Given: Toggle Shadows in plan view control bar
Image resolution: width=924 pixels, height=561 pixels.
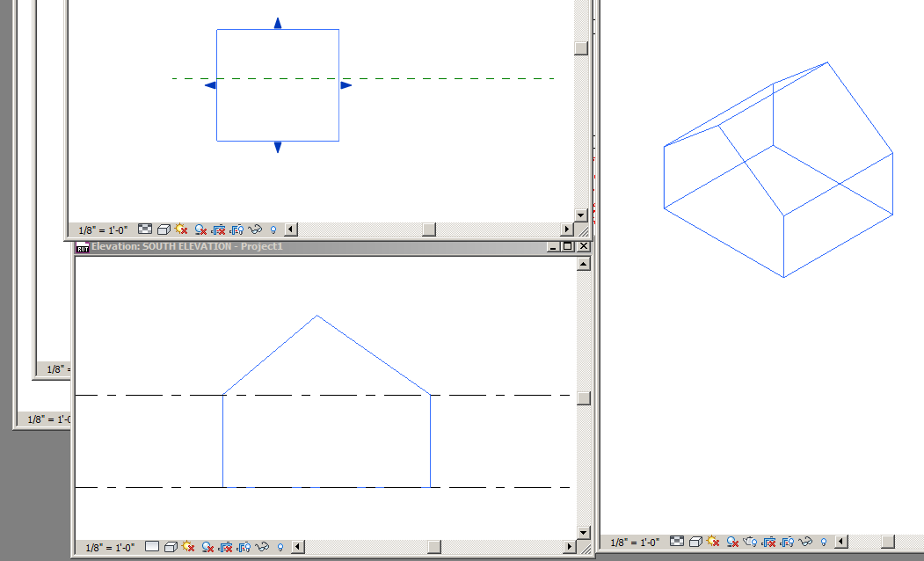Looking at the screenshot, I should point(200,229).
